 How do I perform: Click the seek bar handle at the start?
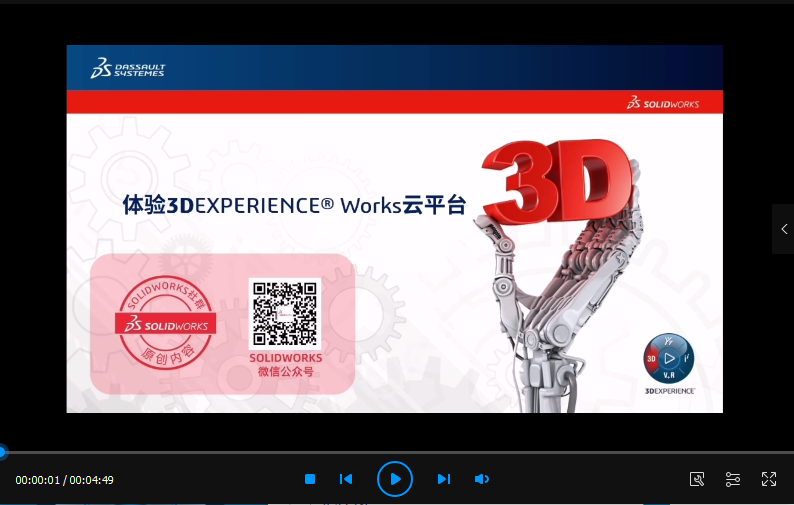pos(3,452)
